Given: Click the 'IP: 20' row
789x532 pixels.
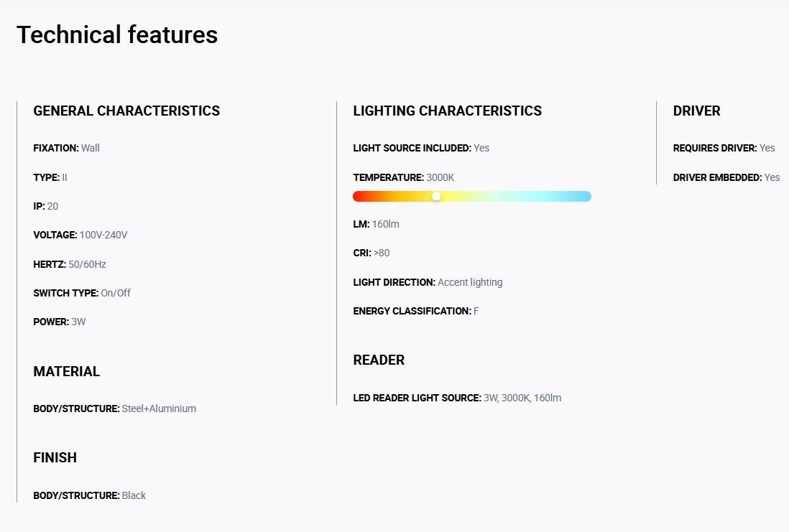Looking at the screenshot, I should pyautogui.click(x=46, y=206).
